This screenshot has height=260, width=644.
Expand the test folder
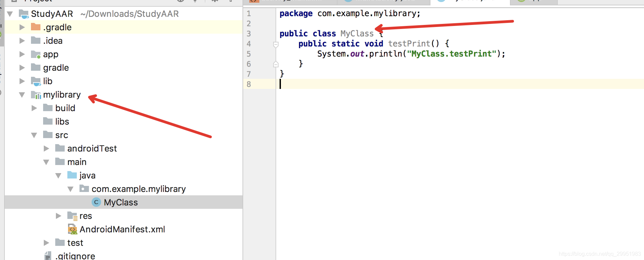(x=46, y=243)
